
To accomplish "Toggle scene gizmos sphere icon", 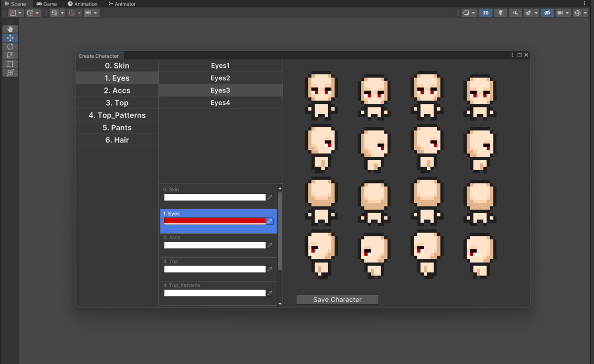I will (x=577, y=13).
